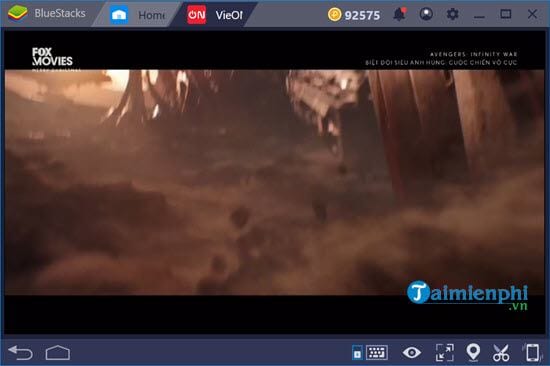550x366 pixels.
Task: Open the notifications bell
Action: click(x=400, y=14)
